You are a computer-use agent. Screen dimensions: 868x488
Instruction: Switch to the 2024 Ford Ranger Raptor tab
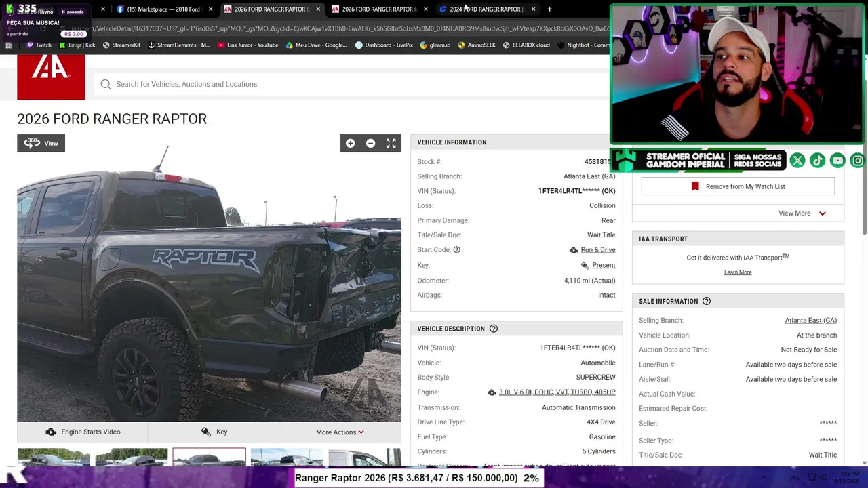click(486, 9)
